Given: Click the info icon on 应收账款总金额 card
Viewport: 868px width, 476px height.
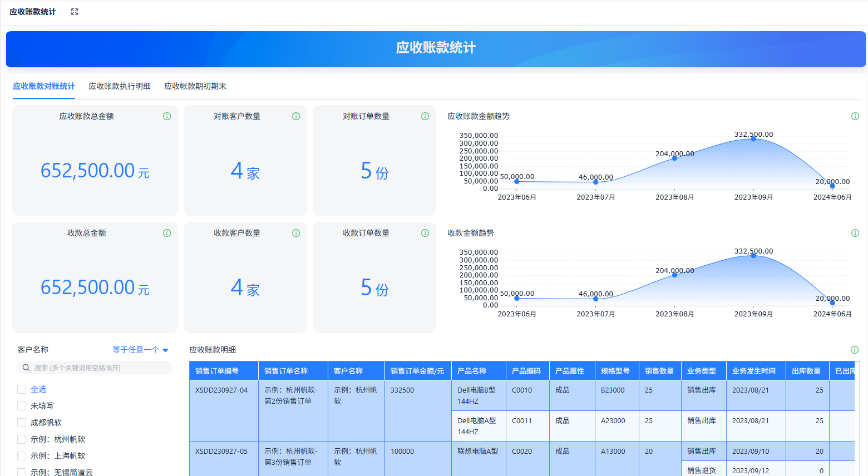Looking at the screenshot, I should point(166,116).
